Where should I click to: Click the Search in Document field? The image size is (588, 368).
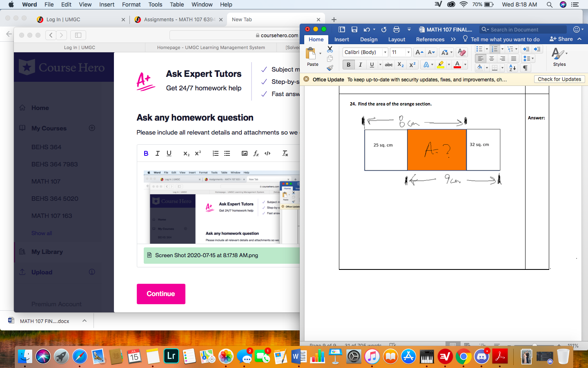tap(523, 29)
